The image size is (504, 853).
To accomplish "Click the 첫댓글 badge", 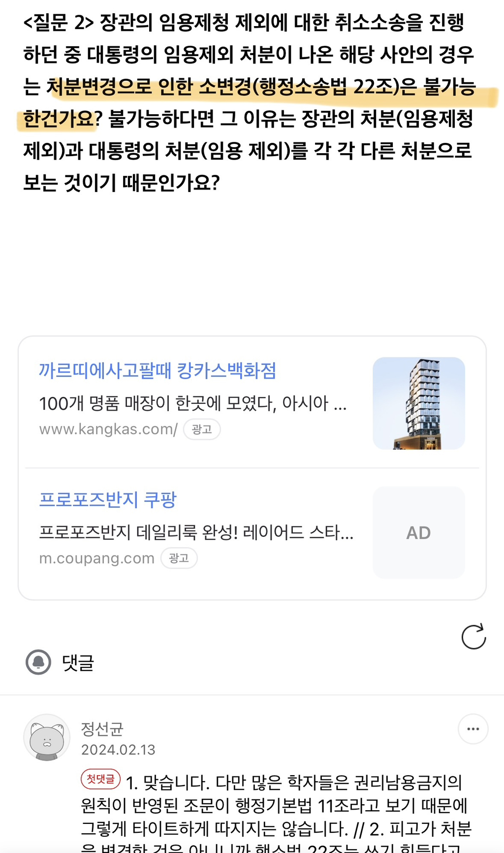I will point(100,779).
